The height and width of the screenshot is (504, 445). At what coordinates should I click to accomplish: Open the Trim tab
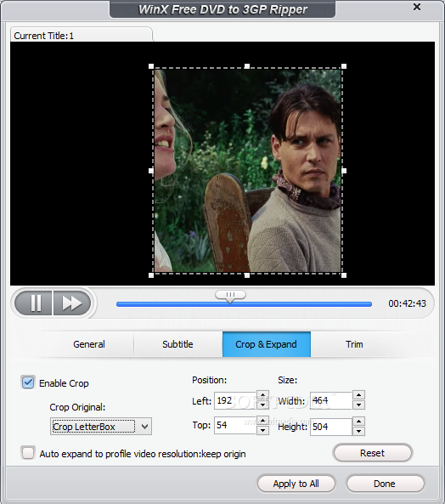354,344
